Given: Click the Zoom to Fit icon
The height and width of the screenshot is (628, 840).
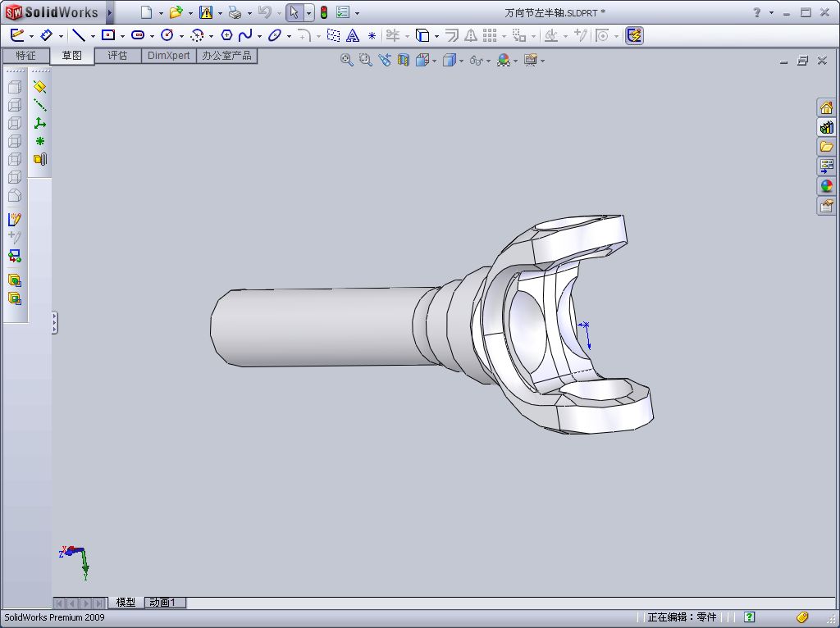Looking at the screenshot, I should pyautogui.click(x=347, y=60).
